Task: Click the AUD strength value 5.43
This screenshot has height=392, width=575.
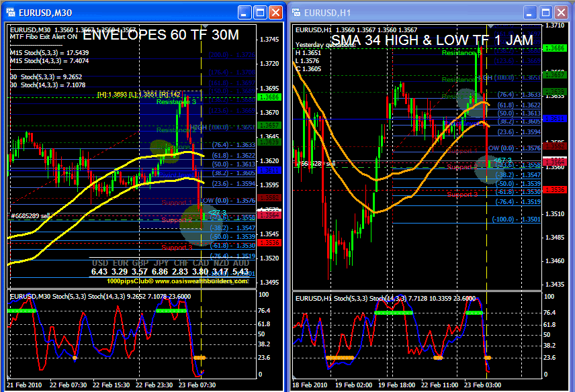Action: click(240, 272)
